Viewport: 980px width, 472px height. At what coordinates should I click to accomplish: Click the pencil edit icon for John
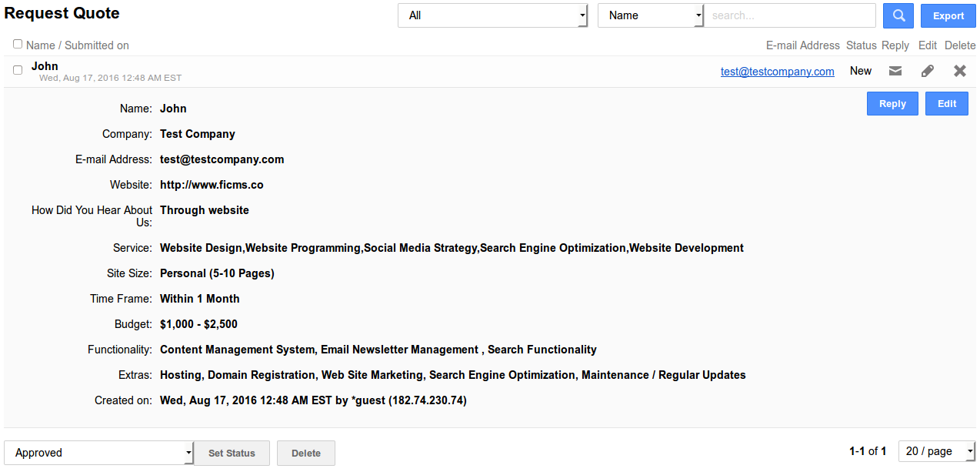(x=928, y=71)
